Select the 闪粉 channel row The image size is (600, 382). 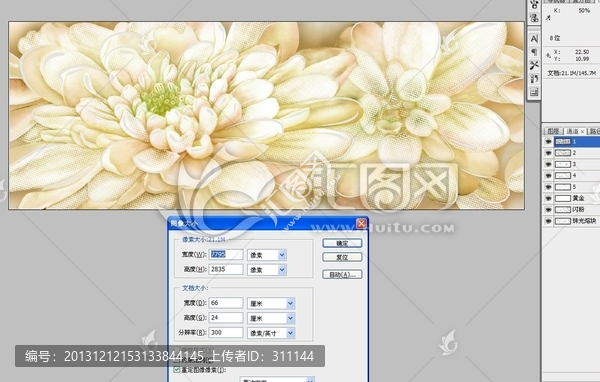tap(571, 210)
